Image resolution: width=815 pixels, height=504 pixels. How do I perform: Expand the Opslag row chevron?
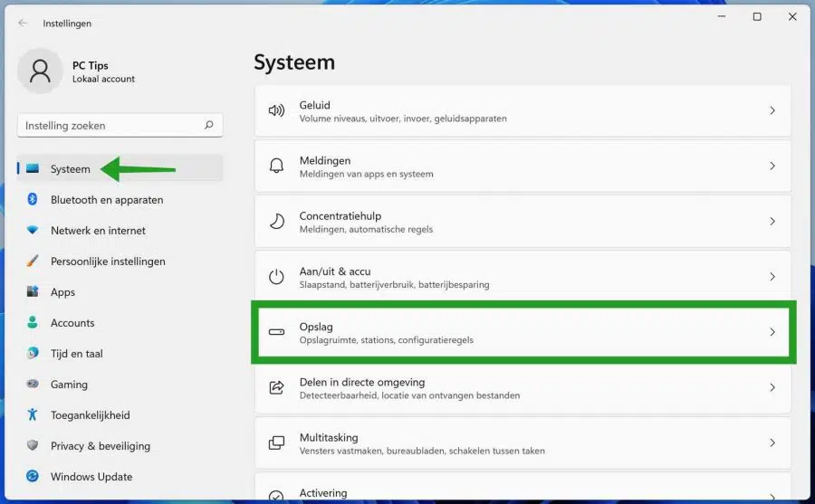772,332
